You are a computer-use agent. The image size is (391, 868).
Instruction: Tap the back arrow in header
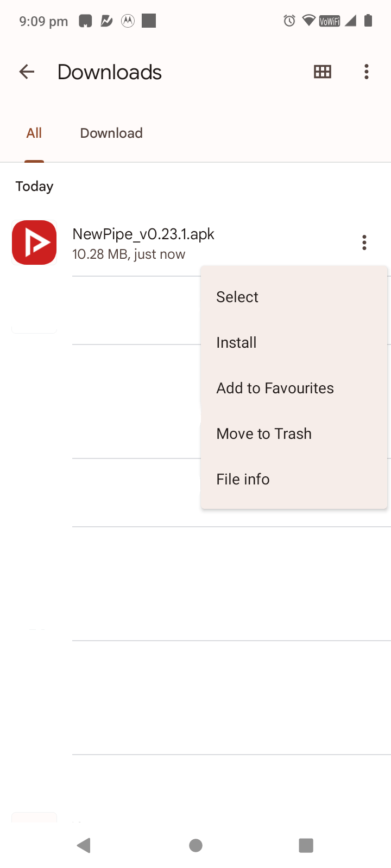pos(27,72)
